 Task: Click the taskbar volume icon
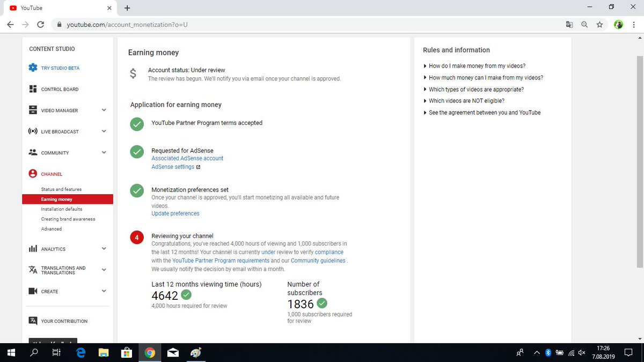[582, 352]
